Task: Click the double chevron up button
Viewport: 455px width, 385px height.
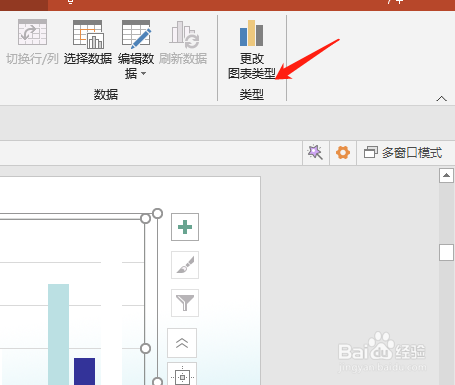Action: (182, 343)
